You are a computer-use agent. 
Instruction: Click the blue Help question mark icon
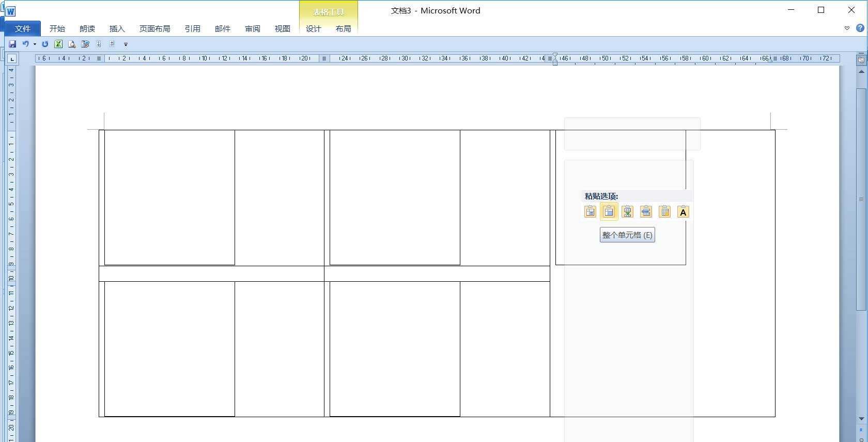click(860, 28)
